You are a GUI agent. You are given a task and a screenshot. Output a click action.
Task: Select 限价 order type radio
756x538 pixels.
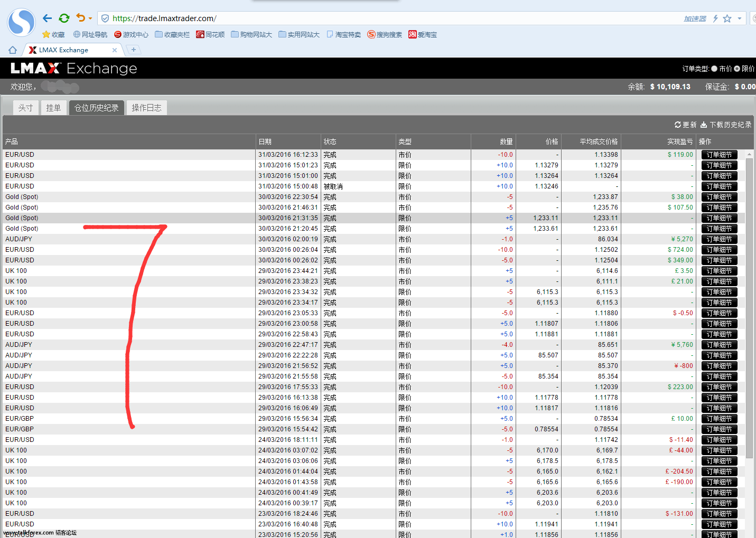coord(737,69)
